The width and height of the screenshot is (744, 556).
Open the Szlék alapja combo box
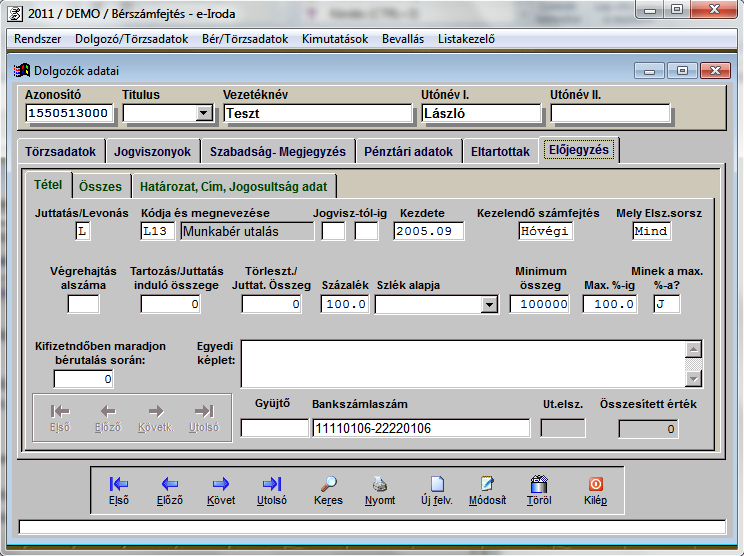pyautogui.click(x=489, y=305)
